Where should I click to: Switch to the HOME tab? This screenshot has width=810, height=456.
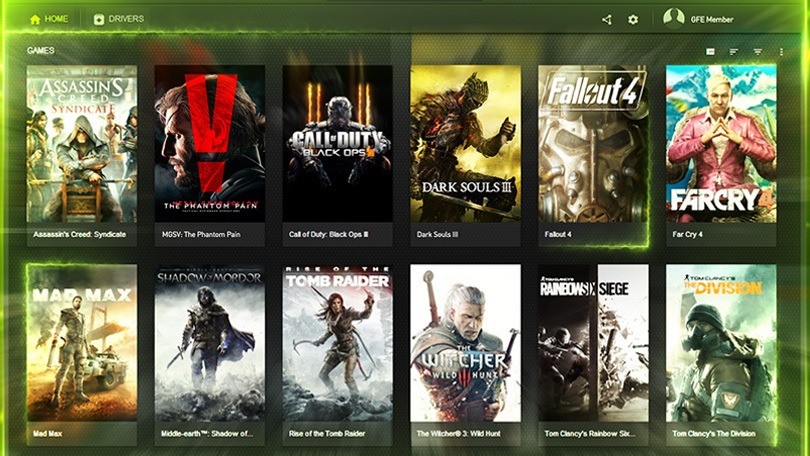pyautogui.click(x=57, y=19)
